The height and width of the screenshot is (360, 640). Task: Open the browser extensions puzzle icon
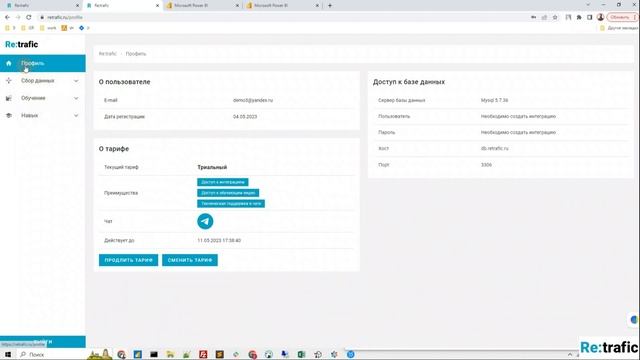coord(579,17)
